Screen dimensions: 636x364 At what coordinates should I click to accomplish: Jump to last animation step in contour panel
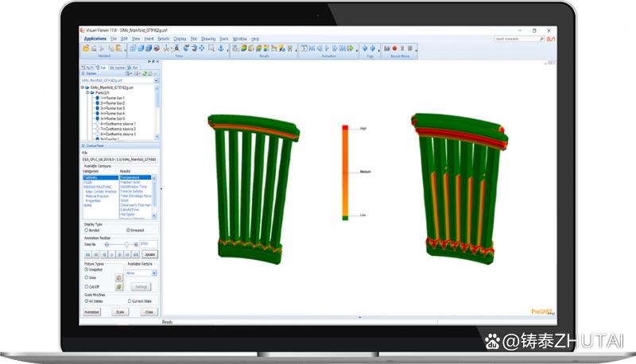[136, 254]
